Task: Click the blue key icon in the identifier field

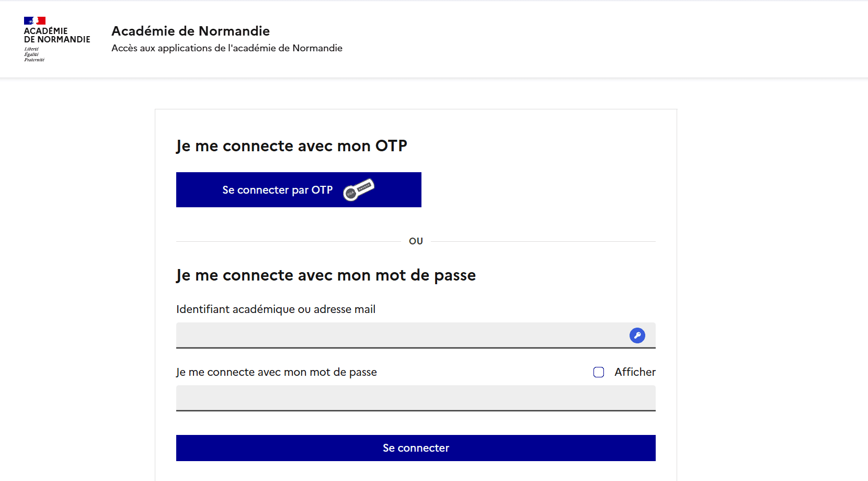Action: tap(637, 335)
